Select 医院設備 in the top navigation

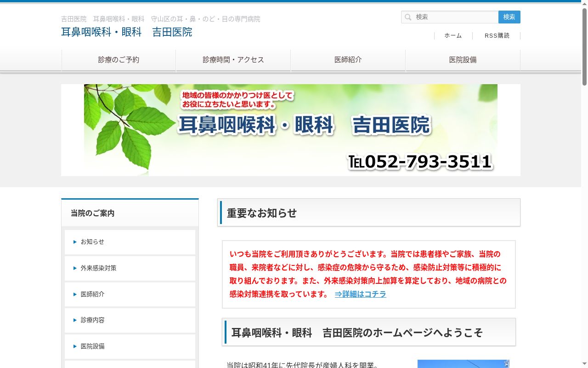[463, 60]
